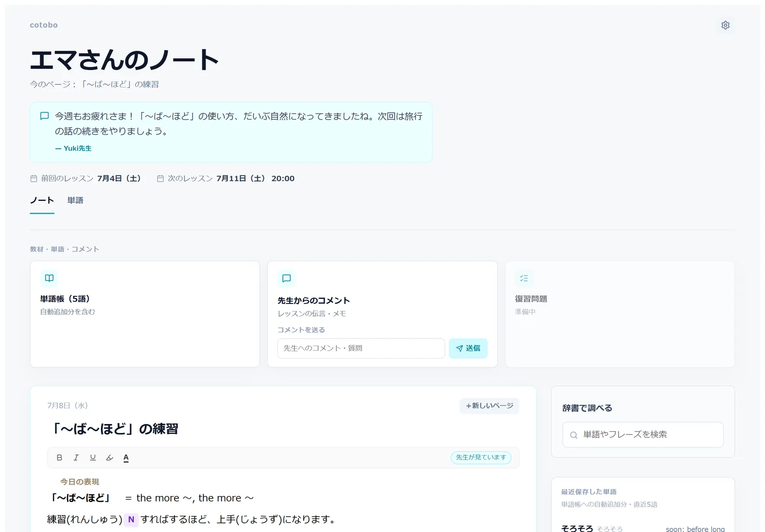Click the purple N marker in the sentence
765x532 pixels.
(131, 520)
